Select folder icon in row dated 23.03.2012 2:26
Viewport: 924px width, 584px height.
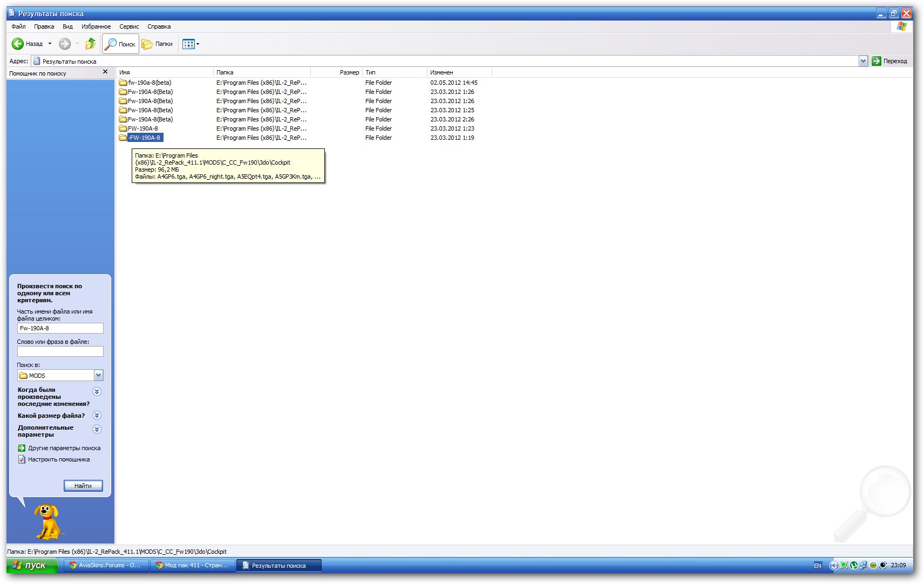pyautogui.click(x=123, y=119)
